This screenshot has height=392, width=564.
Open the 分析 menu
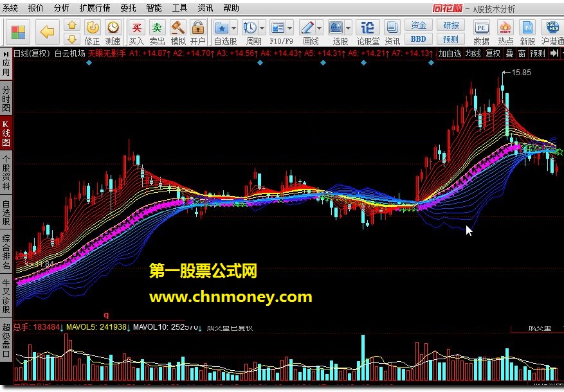[61, 8]
